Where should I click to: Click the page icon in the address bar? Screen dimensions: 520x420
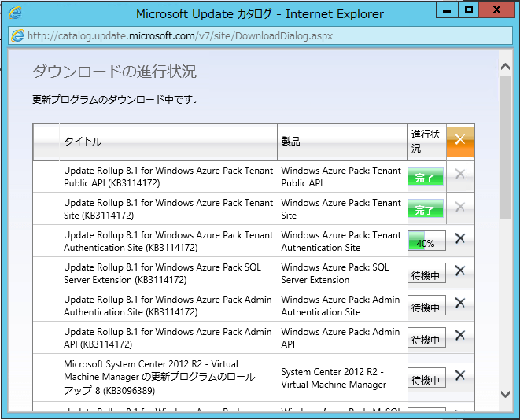pyautogui.click(x=17, y=35)
